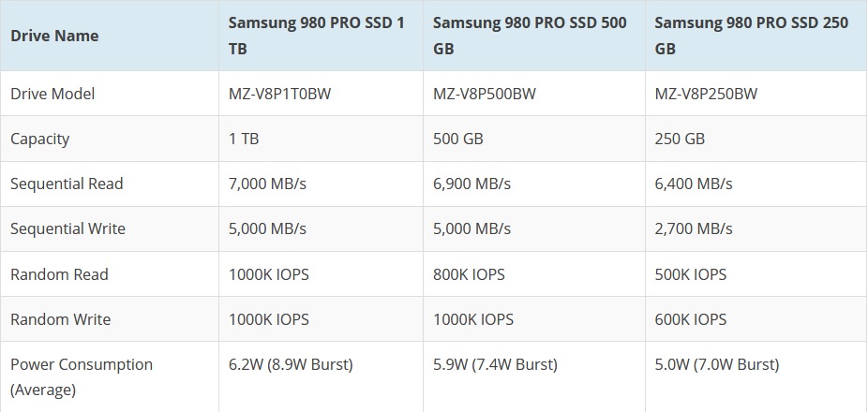Select the 6.2W (8.9W Burst) cell
868x412 pixels.
[291, 364]
